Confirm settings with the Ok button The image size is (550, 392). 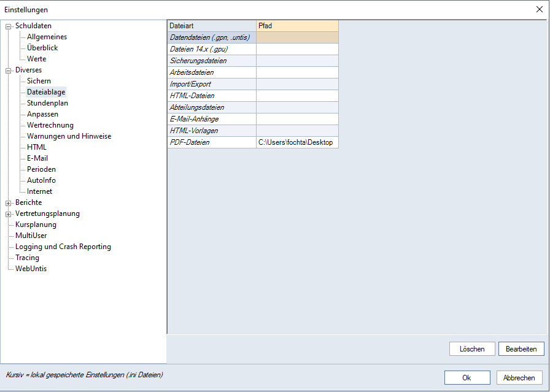(x=467, y=378)
